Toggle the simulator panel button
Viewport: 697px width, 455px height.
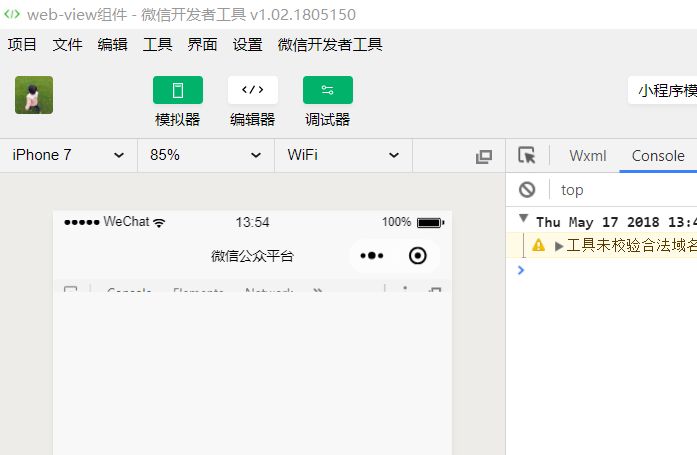tap(178, 90)
